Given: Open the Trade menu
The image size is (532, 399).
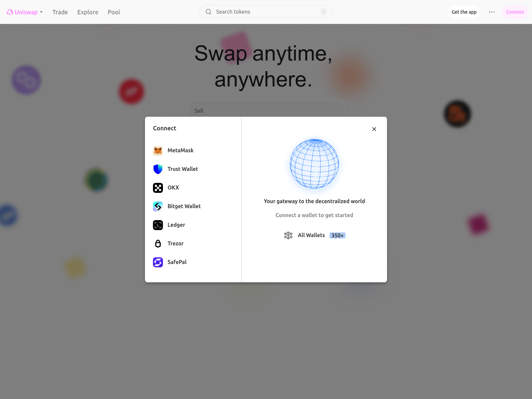Looking at the screenshot, I should (x=60, y=12).
